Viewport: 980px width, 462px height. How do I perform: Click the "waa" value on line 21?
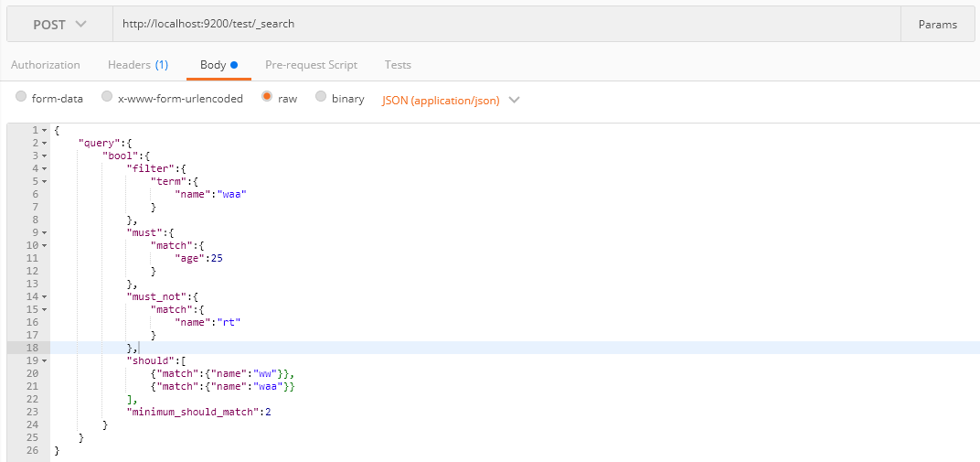click(268, 386)
